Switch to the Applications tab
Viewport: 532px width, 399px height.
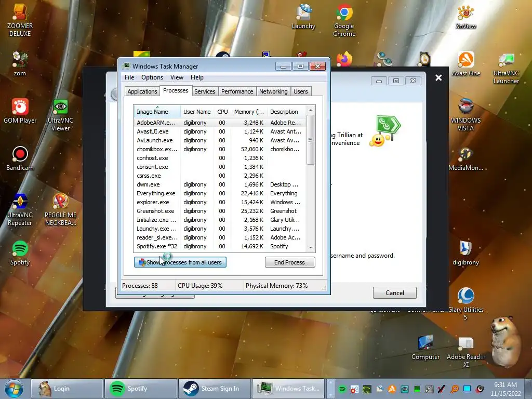click(x=142, y=91)
